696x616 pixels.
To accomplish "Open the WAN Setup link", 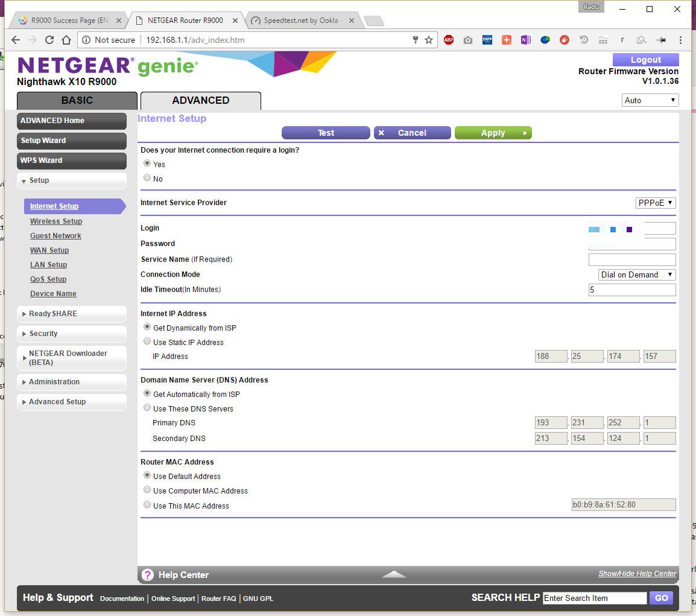I will click(x=49, y=250).
